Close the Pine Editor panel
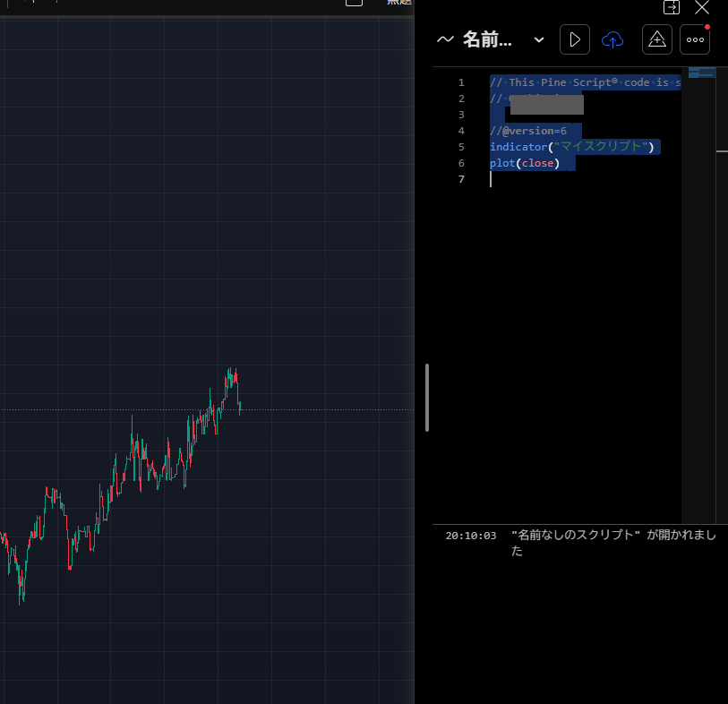The height and width of the screenshot is (704, 728). (702, 7)
